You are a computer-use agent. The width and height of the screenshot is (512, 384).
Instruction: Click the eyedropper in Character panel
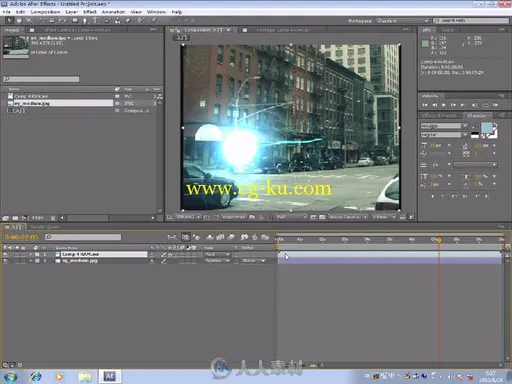(475, 126)
